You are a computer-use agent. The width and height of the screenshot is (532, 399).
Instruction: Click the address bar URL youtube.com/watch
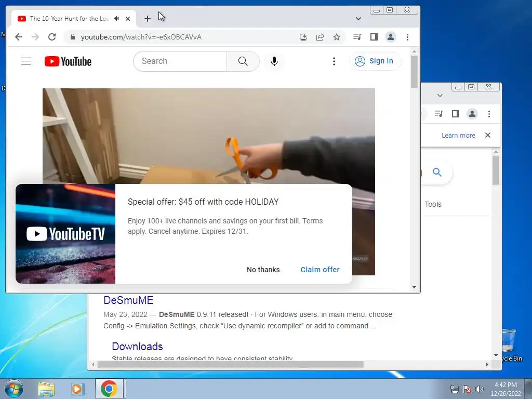point(141,37)
